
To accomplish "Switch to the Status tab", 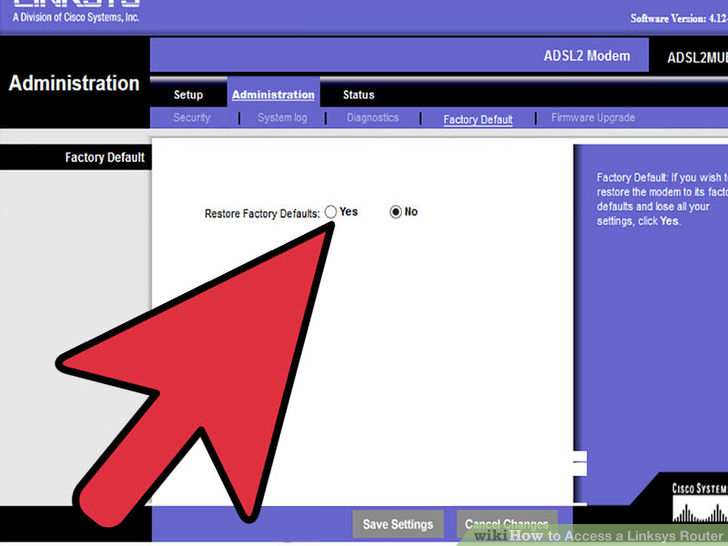I will point(358,95).
